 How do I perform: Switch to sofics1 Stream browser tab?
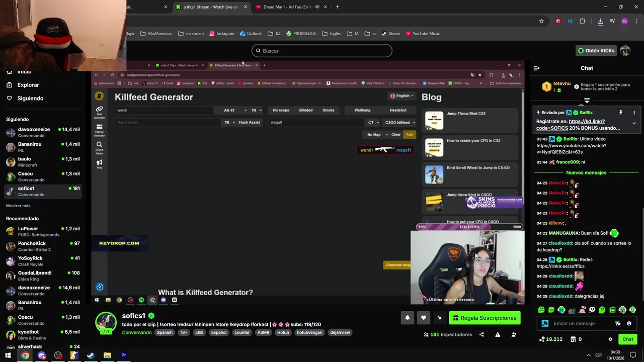[211, 7]
